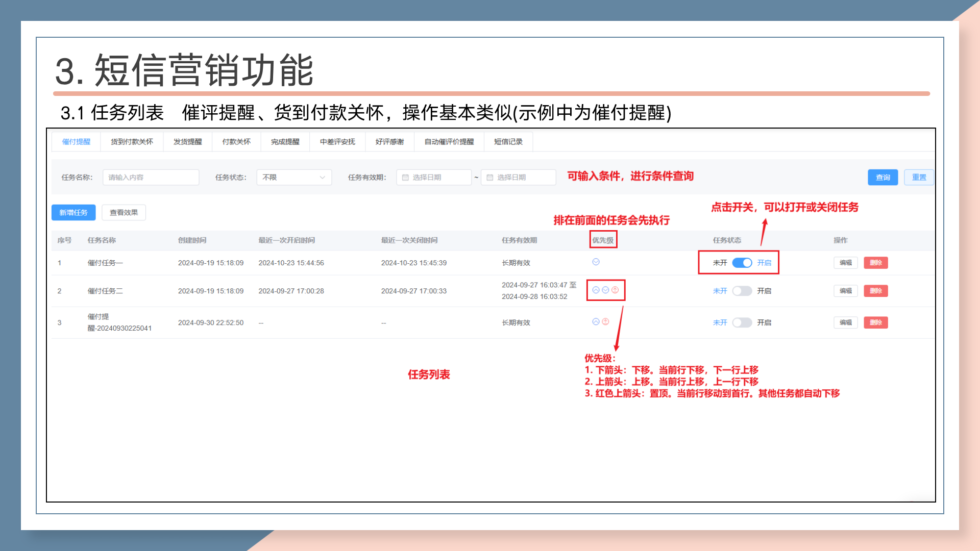The width and height of the screenshot is (980, 551).
Task: Switch to the 短信记录 tab
Action: coord(508,142)
